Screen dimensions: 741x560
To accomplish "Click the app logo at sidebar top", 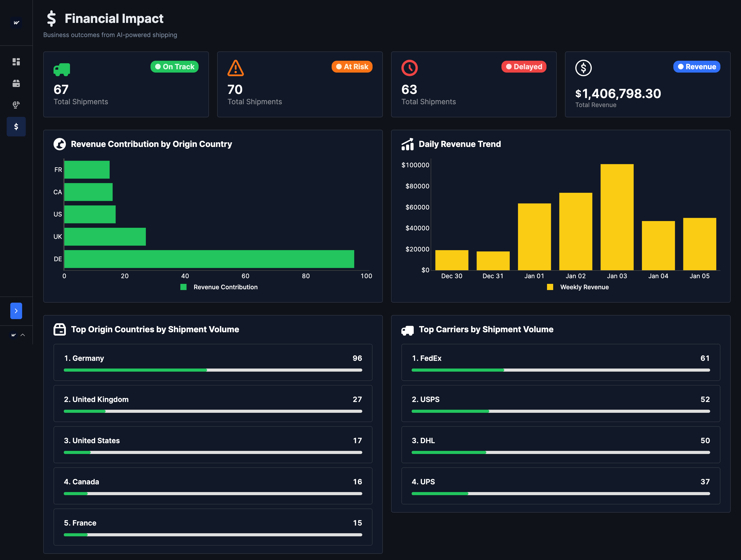I will [16, 23].
